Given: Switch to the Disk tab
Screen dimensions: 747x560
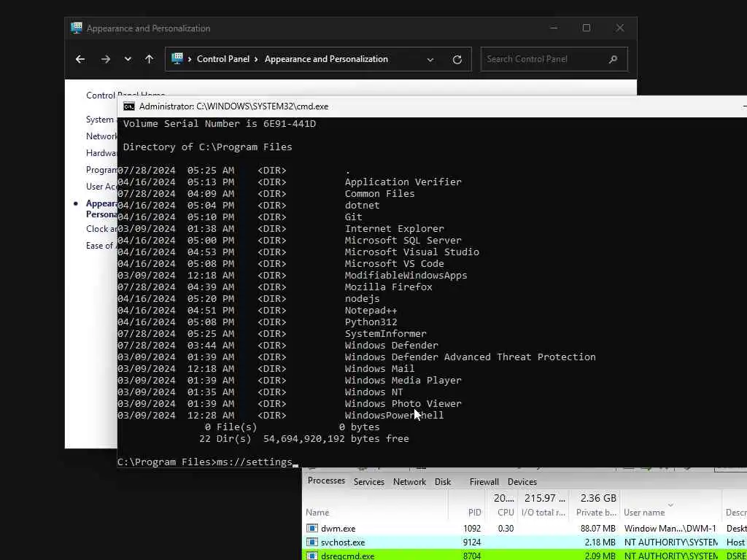Looking at the screenshot, I should click(443, 482).
